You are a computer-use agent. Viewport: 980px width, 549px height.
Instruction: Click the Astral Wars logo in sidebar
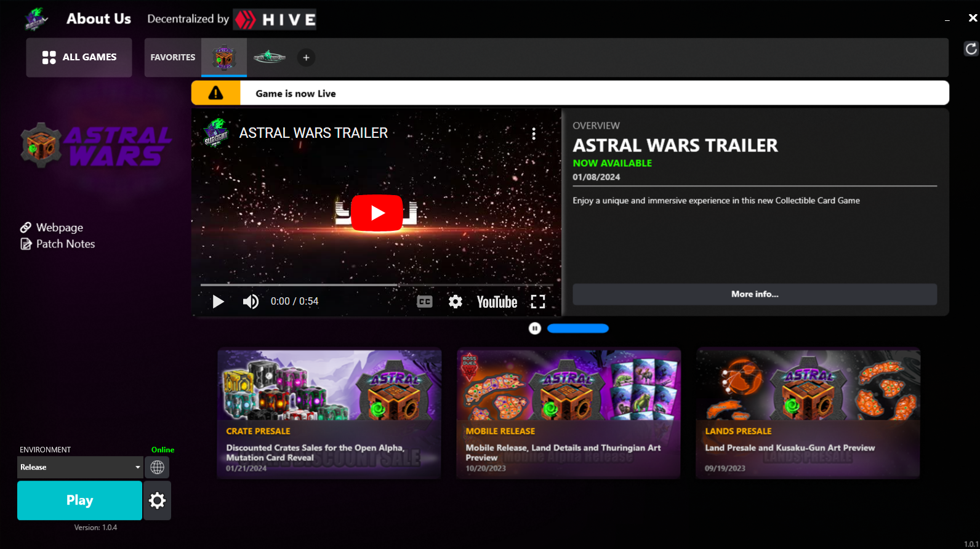(96, 145)
